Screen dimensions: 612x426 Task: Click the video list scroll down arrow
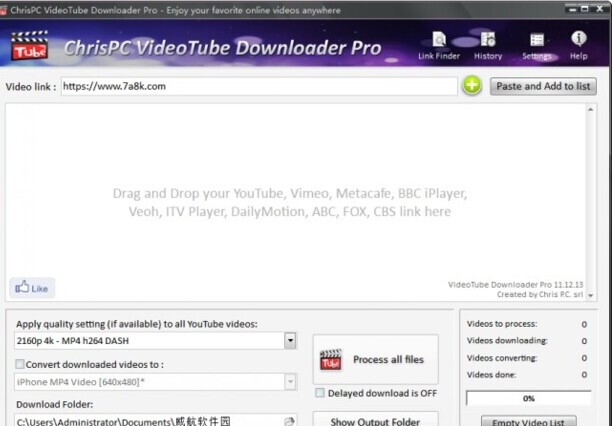coord(591,296)
